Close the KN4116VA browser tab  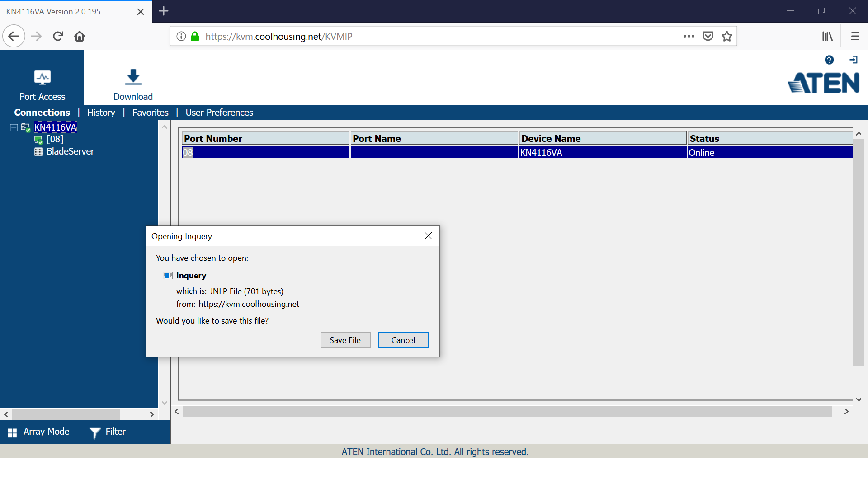click(141, 12)
